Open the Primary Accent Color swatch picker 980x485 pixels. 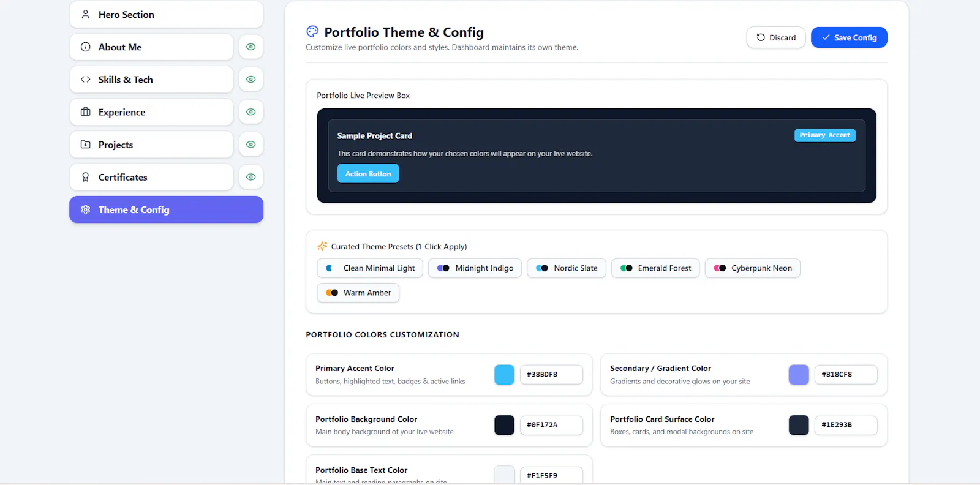pyautogui.click(x=504, y=374)
